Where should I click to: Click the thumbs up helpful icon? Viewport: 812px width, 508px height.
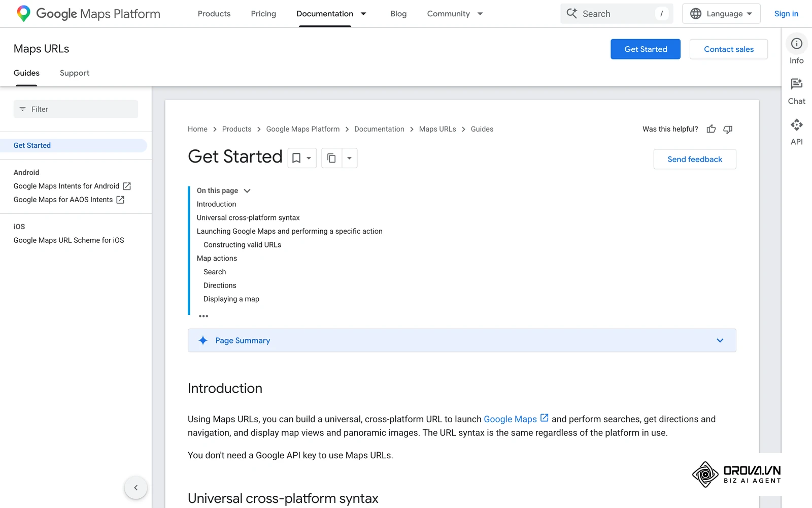(x=711, y=129)
